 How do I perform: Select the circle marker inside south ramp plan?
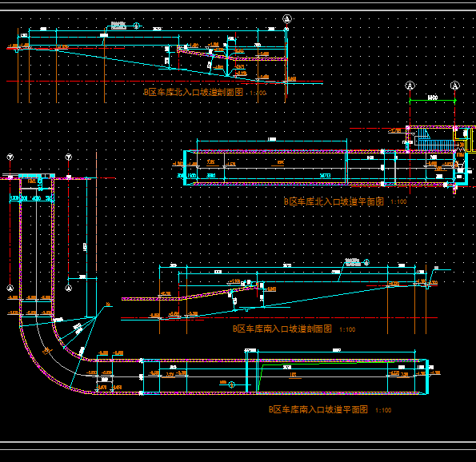[x=232, y=385]
